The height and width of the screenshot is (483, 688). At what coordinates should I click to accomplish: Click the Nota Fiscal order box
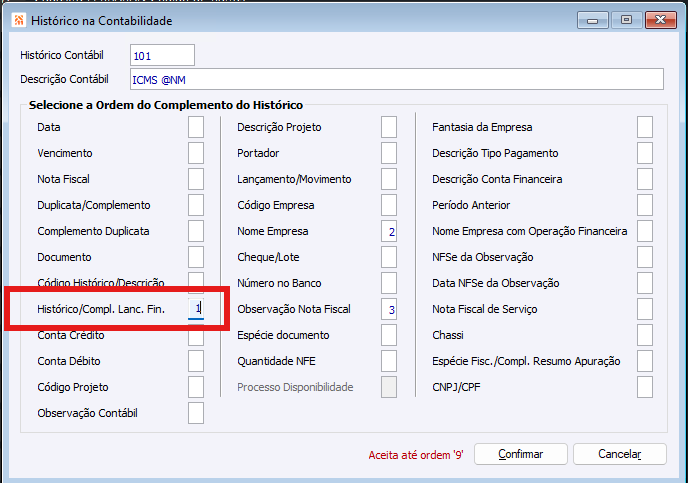(x=196, y=179)
